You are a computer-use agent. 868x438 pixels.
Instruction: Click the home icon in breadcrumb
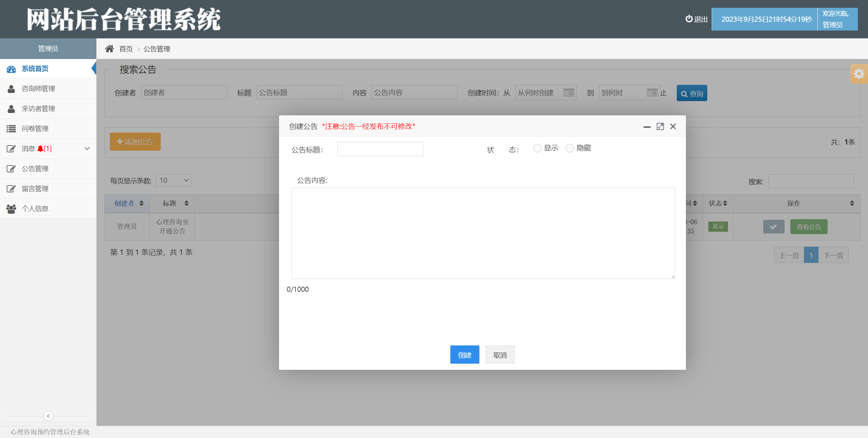pyautogui.click(x=109, y=49)
